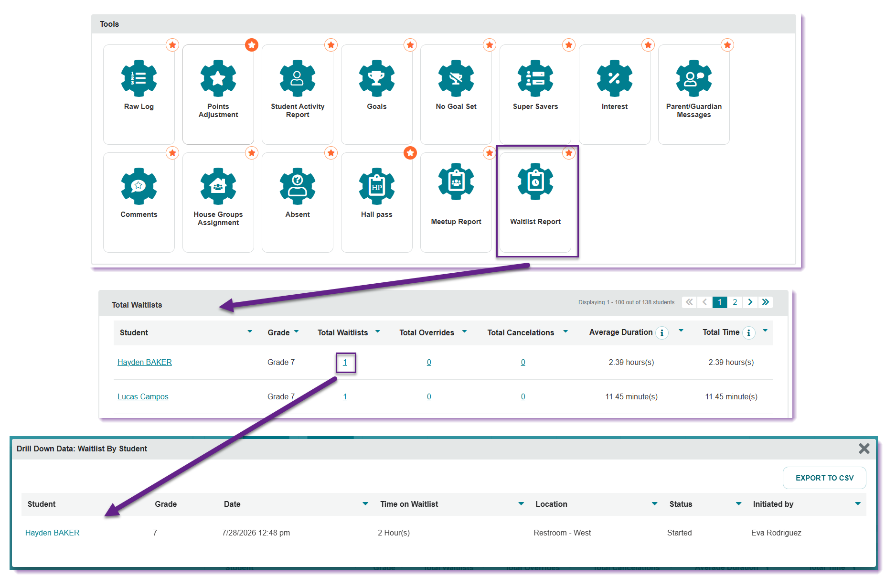Open Total Overrides column dropdown arrow
Image resolution: width=896 pixels, height=588 pixels.
(x=464, y=331)
